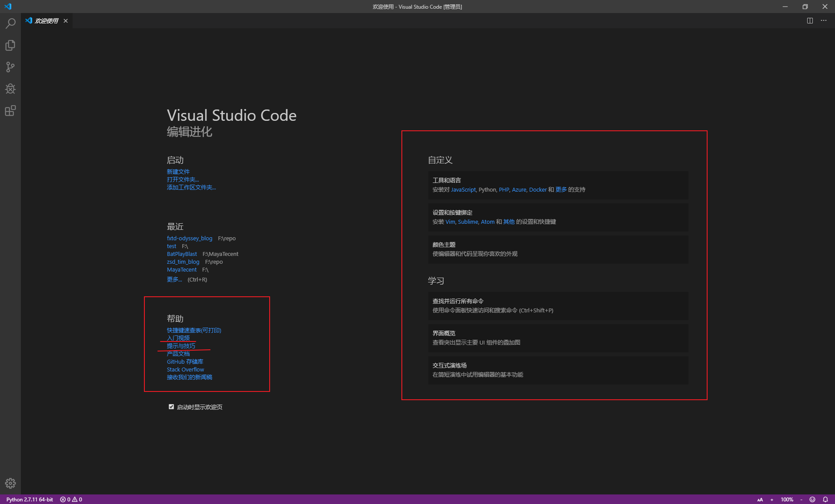Install Atom keybindings link
The image size is (835, 504).
pyautogui.click(x=488, y=222)
